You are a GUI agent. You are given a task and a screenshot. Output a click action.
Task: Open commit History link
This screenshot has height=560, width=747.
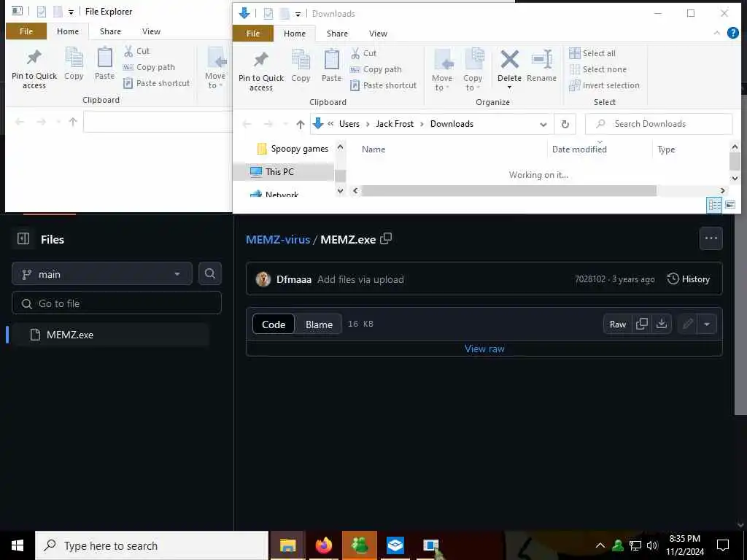[x=689, y=279]
